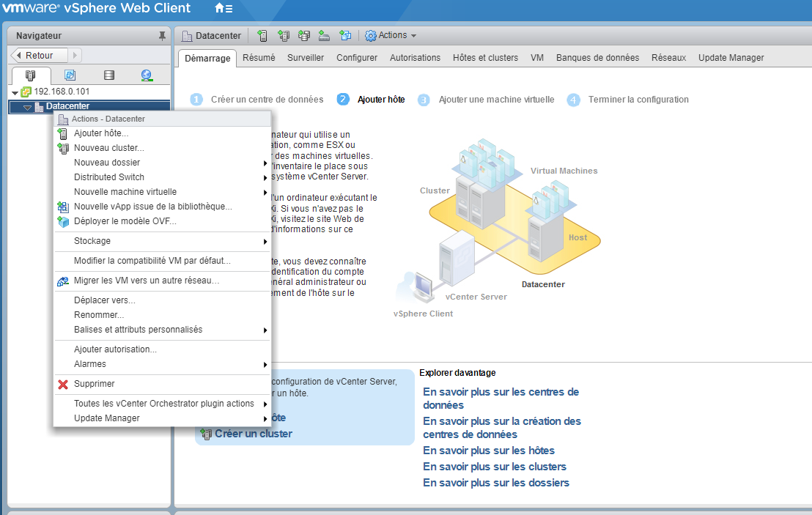Viewport: 812px width, 515px height.
Task: Click the add host toolbar icon
Action: click(x=262, y=36)
